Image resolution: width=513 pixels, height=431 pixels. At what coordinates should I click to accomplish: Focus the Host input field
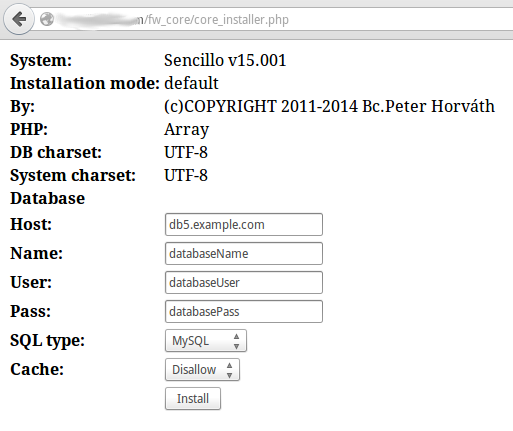tap(244, 225)
